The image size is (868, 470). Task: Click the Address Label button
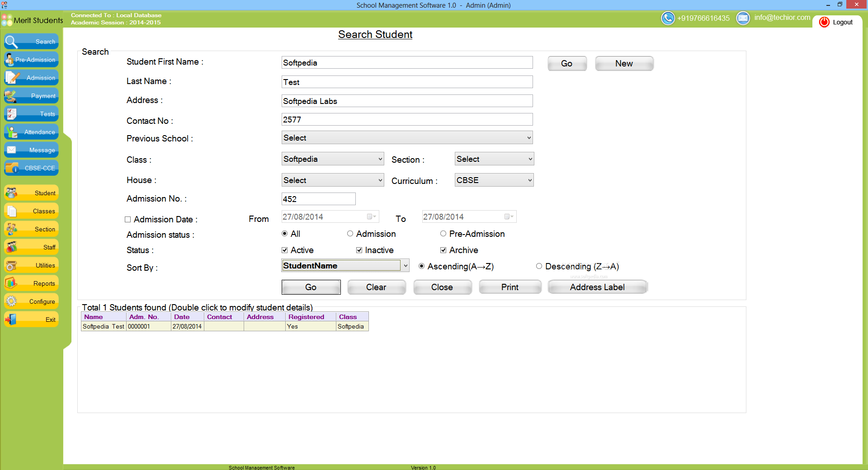coord(597,287)
